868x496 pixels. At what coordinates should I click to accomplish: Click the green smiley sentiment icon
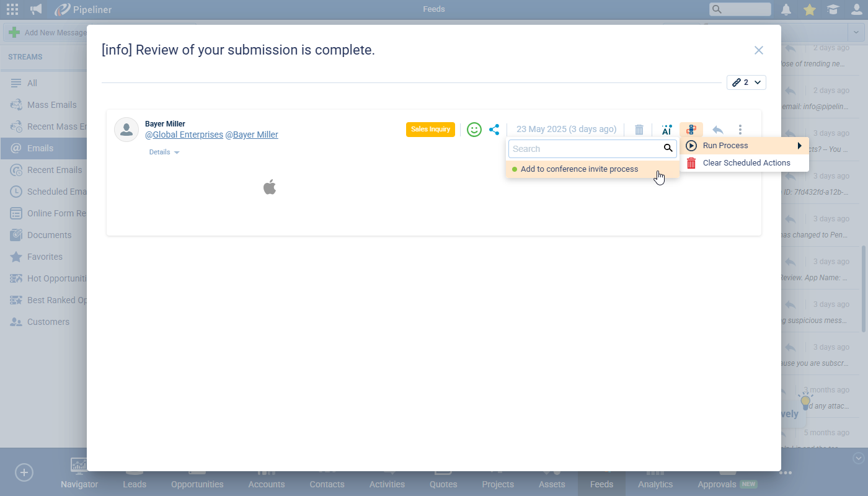pos(474,130)
